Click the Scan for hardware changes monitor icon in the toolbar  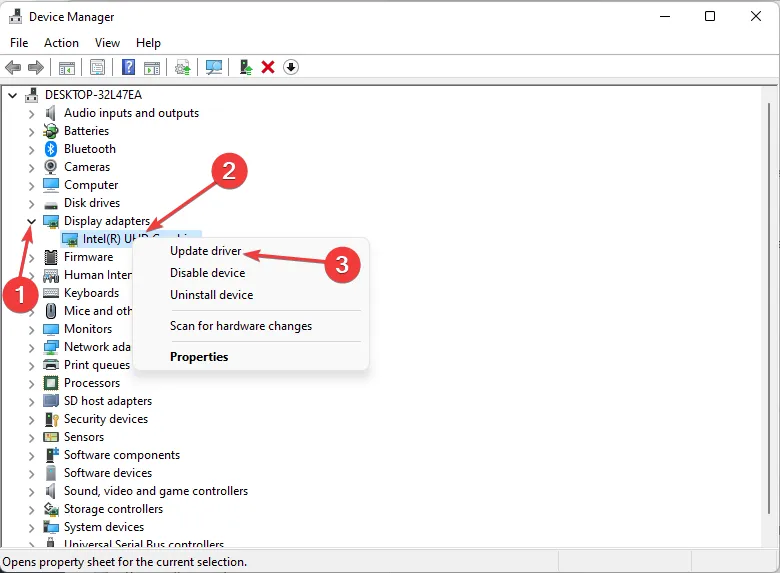pyautogui.click(x=214, y=67)
